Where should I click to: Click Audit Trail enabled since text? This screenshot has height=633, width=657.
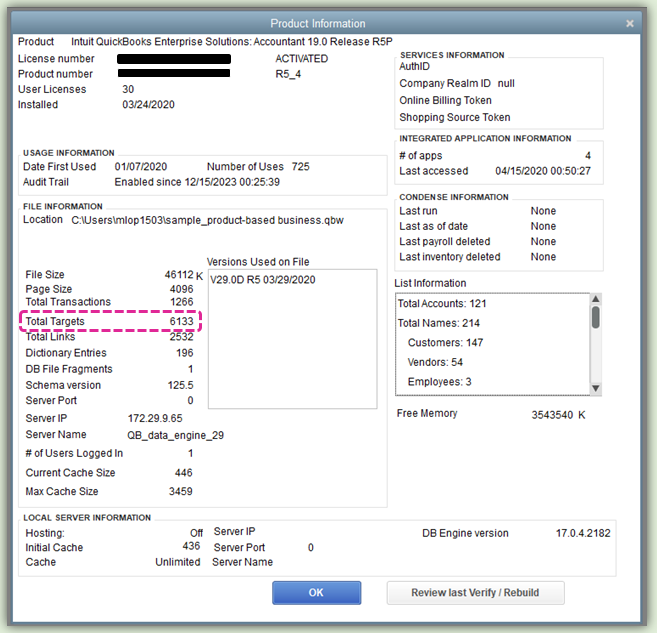pos(197,182)
